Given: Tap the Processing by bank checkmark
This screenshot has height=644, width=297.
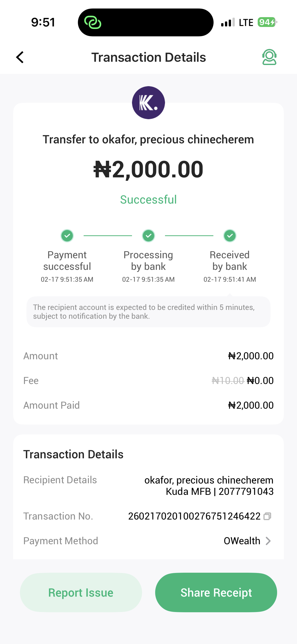Looking at the screenshot, I should (x=148, y=236).
